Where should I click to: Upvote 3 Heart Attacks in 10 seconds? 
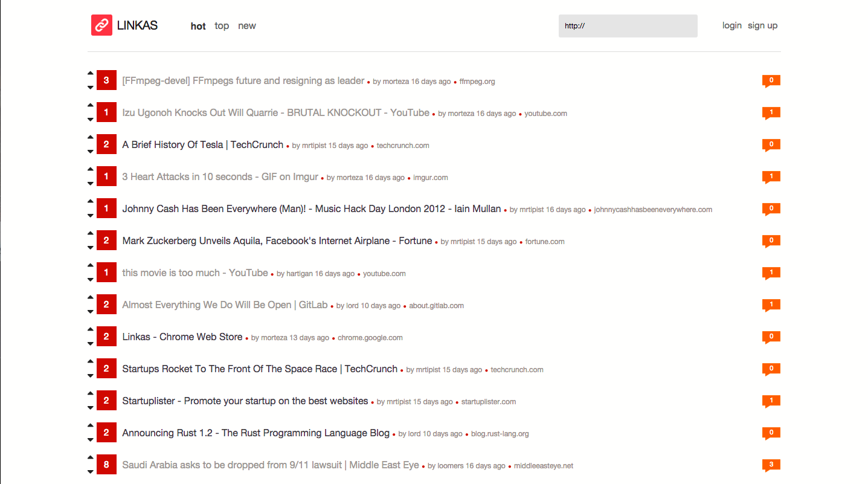[91, 169]
